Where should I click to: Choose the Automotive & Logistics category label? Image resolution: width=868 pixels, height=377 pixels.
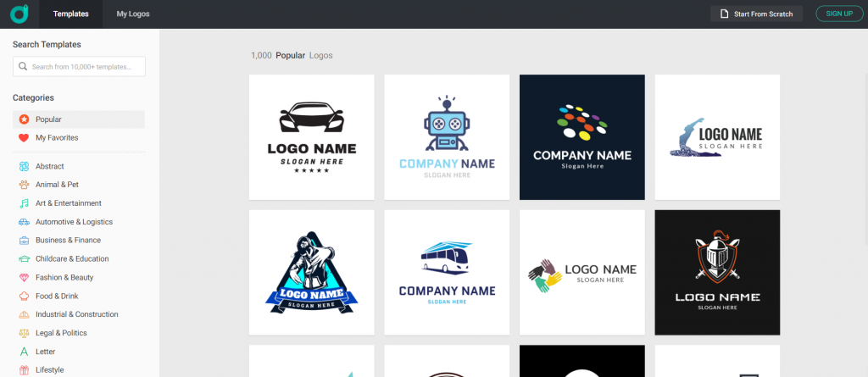point(75,222)
